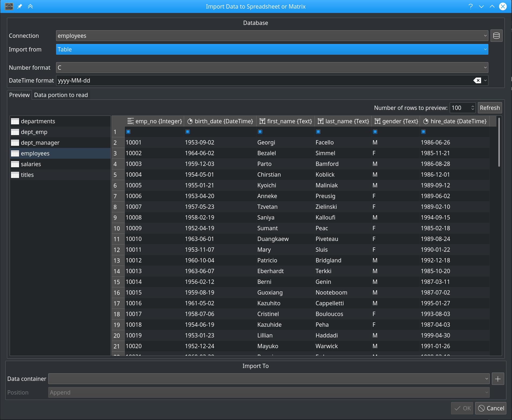Toggle the hire_date column checkbox
The image size is (512, 420).
point(423,132)
